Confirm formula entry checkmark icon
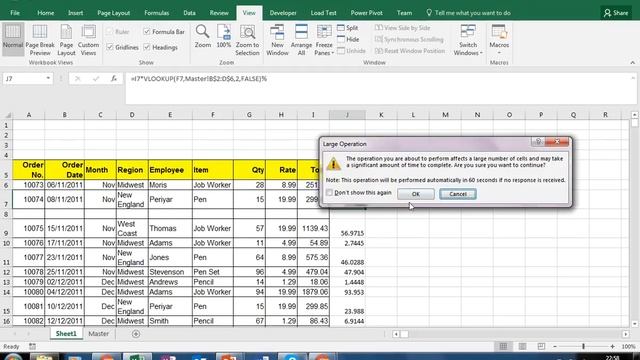 [x=96, y=78]
